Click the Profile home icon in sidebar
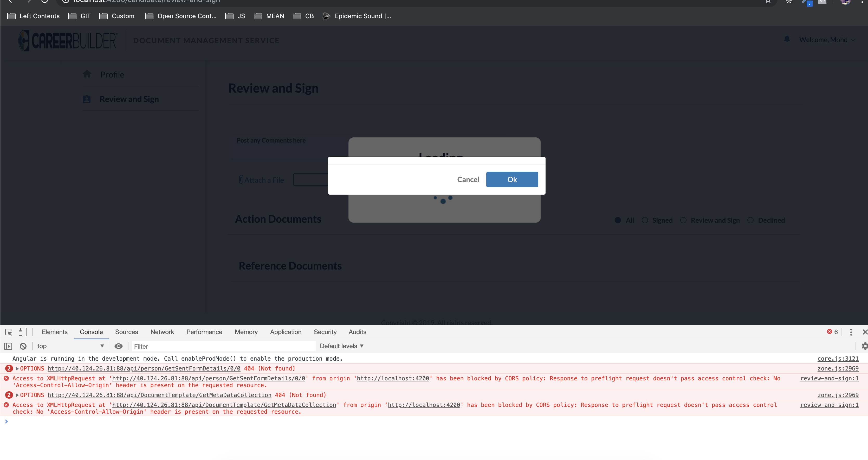 [x=87, y=74]
